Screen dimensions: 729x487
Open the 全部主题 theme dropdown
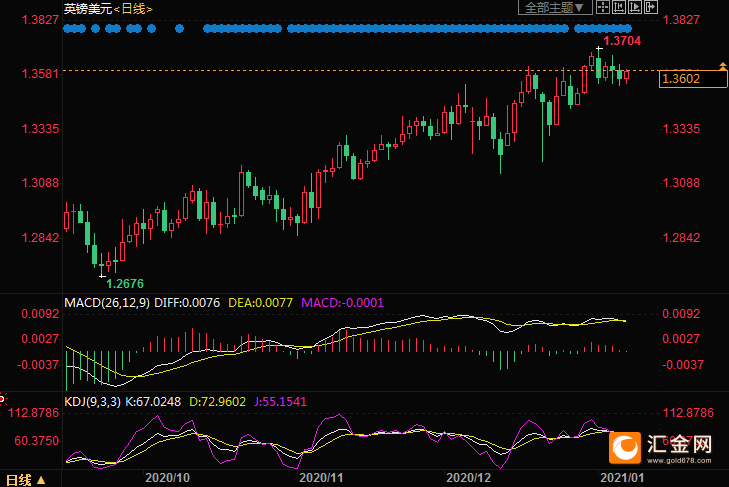(555, 7)
